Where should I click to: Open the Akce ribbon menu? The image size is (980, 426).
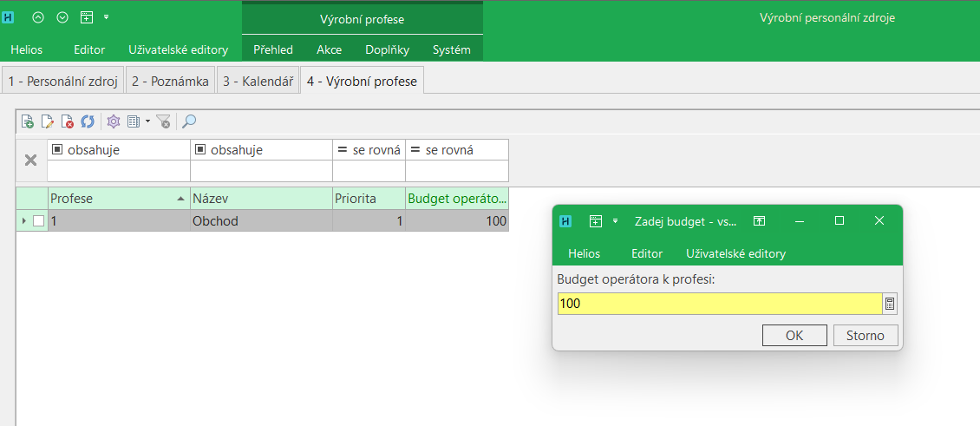[x=329, y=49]
